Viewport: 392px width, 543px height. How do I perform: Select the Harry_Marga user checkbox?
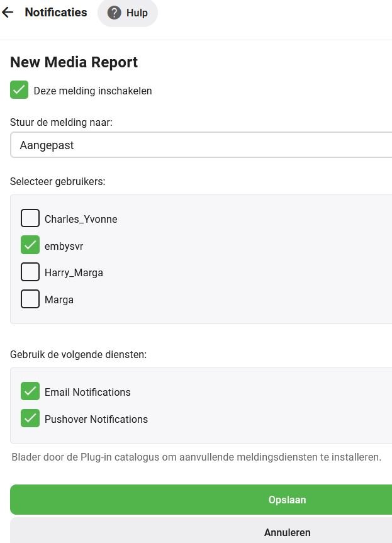(x=30, y=272)
